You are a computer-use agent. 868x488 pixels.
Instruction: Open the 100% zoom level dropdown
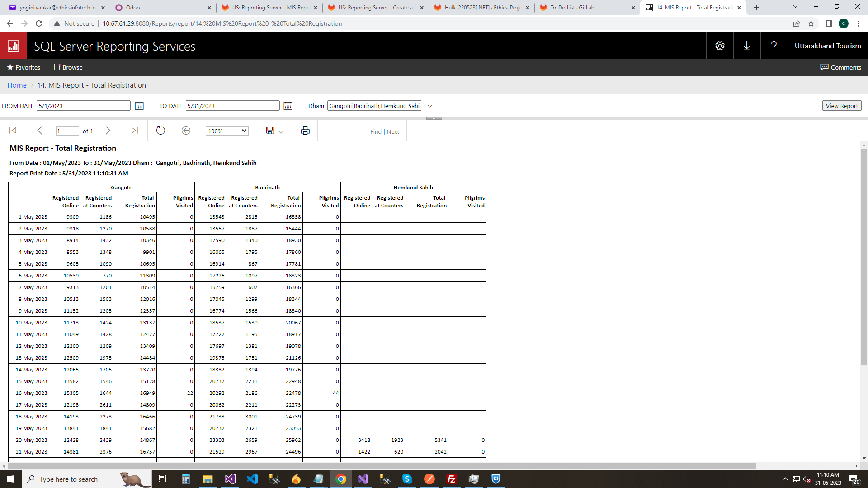coord(227,131)
